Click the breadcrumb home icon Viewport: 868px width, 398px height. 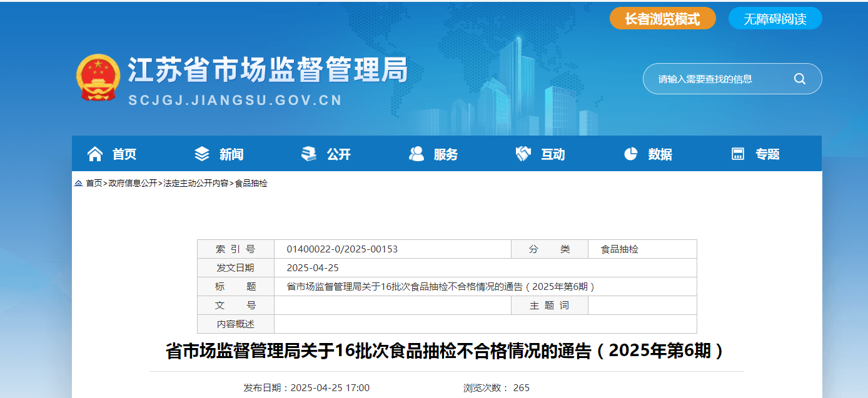click(x=78, y=183)
